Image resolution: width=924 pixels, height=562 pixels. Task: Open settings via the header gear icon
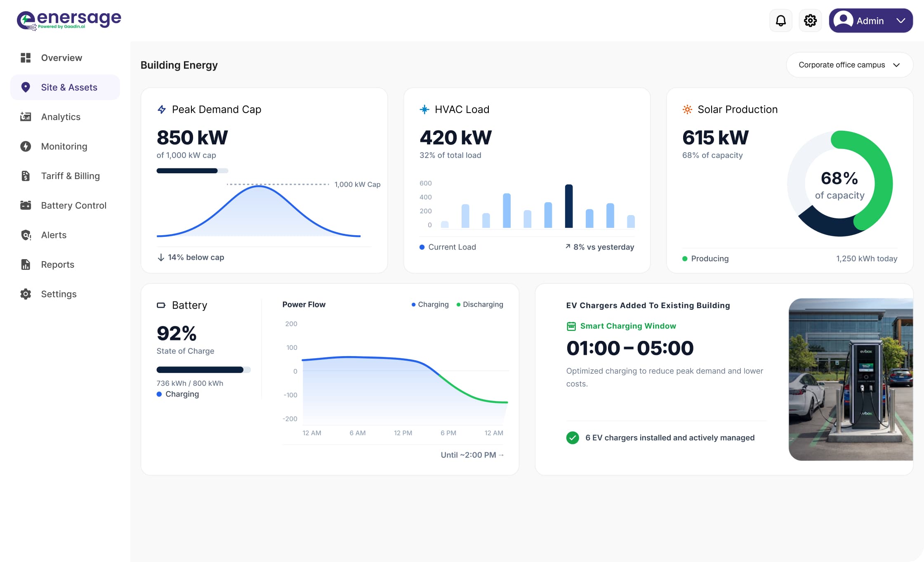pos(810,21)
